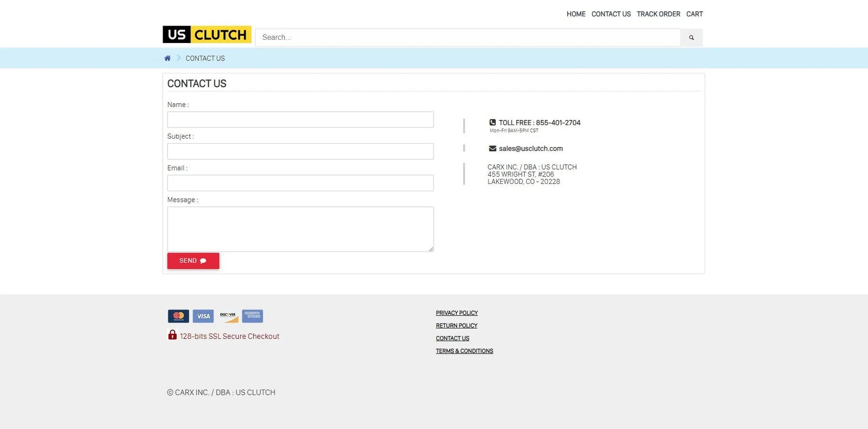Click the TOLL FREE : 855-401-2704 text
This screenshot has height=429, width=868.
pos(540,123)
